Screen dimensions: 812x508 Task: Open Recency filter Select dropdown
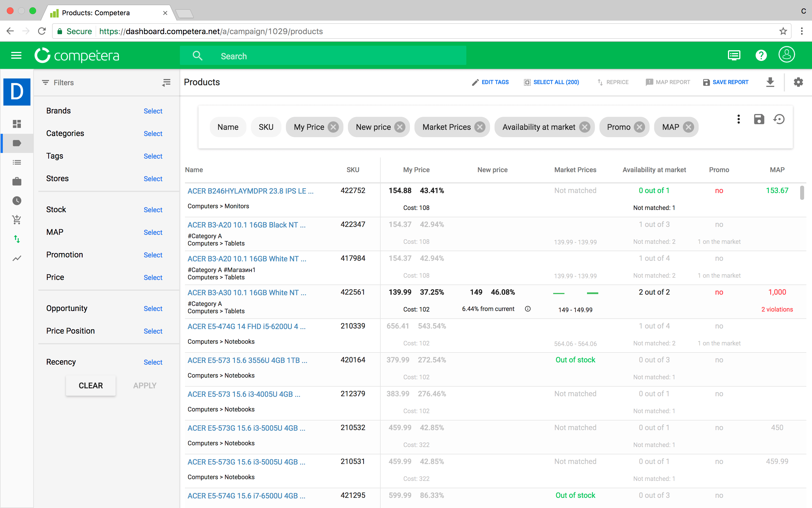[153, 362]
